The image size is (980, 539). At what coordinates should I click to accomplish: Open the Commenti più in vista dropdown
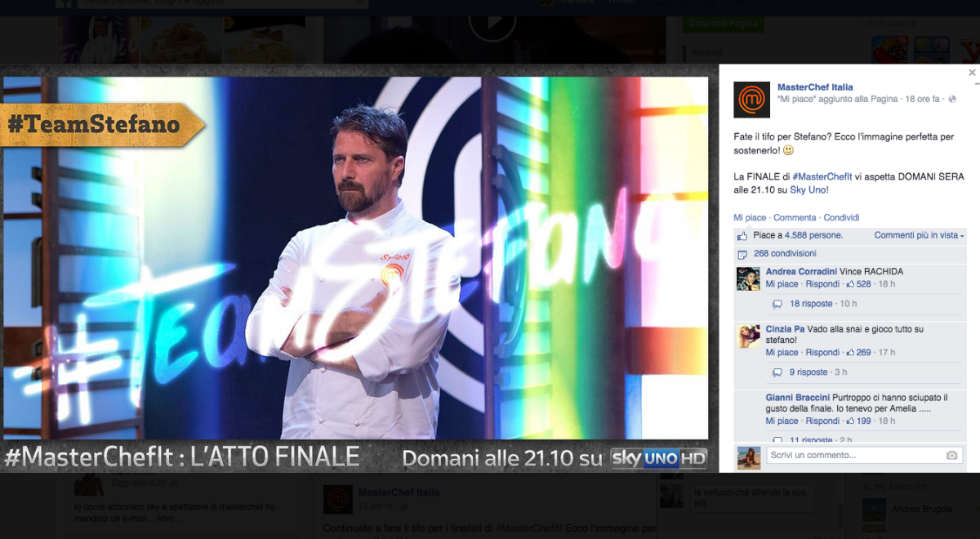pyautogui.click(x=917, y=235)
